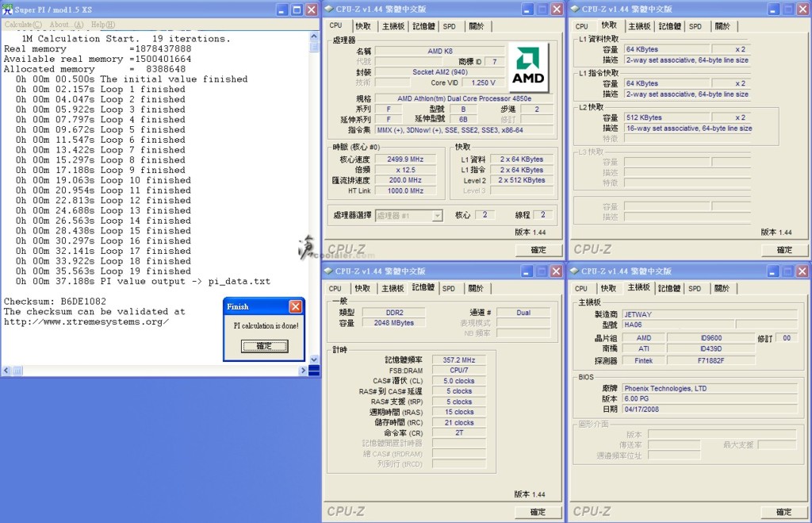The height and width of the screenshot is (523, 812).
Task: Click the DDR2 memory type field
Action: point(394,313)
